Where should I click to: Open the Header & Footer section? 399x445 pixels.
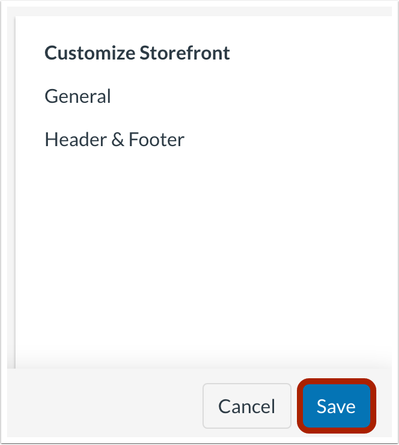114,139
